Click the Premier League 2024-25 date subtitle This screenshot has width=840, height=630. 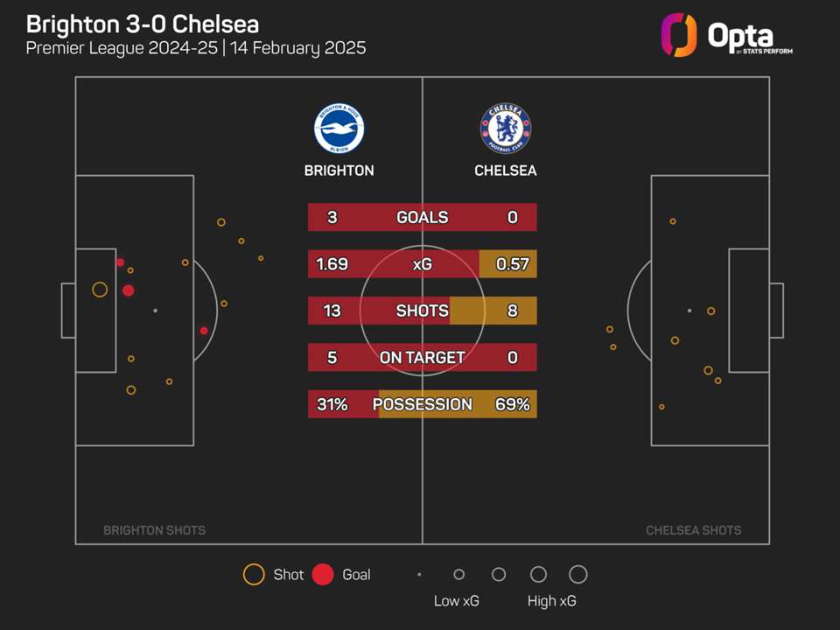pyautogui.click(x=196, y=48)
